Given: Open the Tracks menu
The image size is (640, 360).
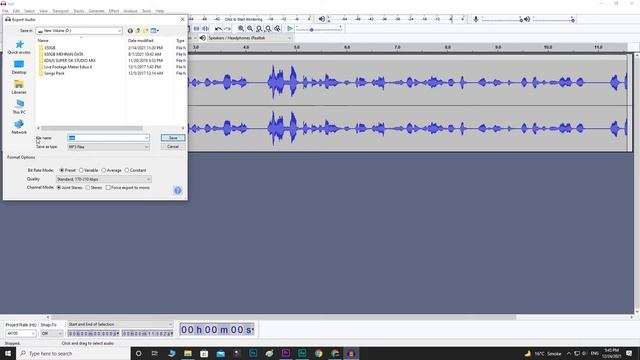Looking at the screenshot, I should (79, 11).
